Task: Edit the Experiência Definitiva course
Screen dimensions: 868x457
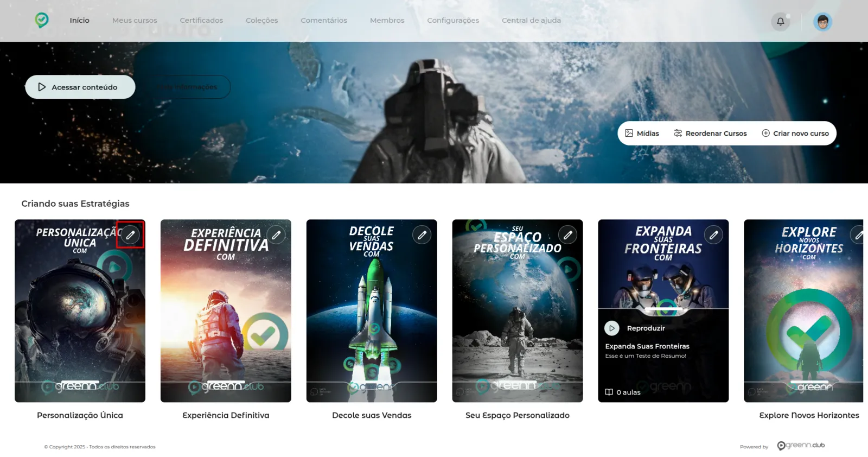Action: coord(276,235)
